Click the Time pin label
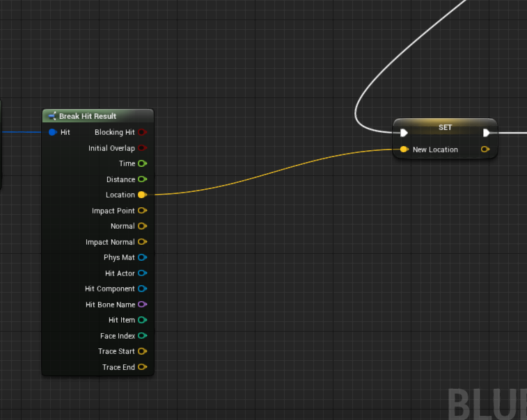 pyautogui.click(x=127, y=163)
